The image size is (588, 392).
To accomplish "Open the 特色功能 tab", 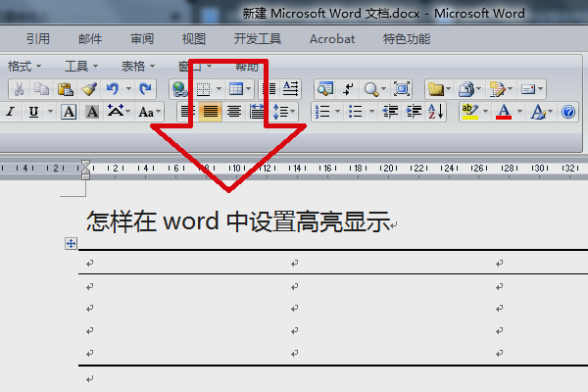I will click(407, 38).
